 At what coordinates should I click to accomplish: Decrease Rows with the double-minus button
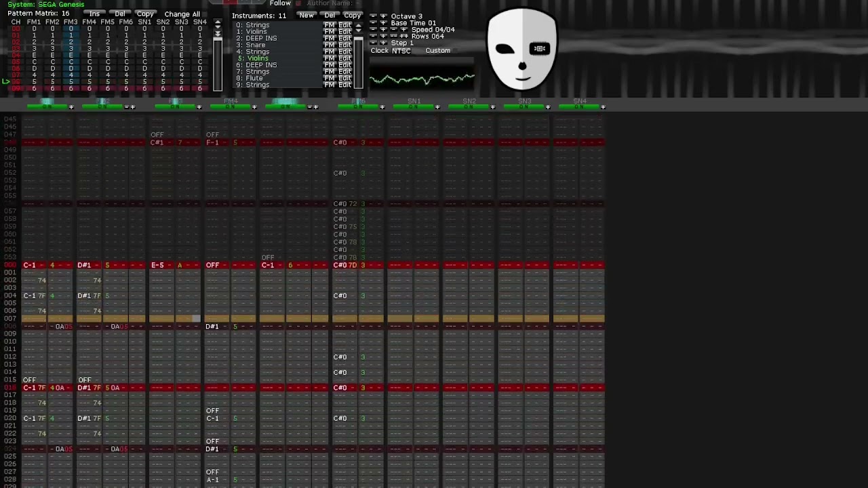tap(393, 36)
